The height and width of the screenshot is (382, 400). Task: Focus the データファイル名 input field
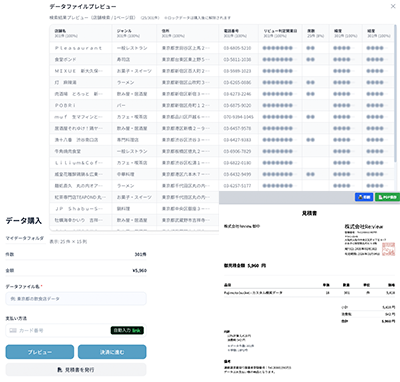[76, 299]
